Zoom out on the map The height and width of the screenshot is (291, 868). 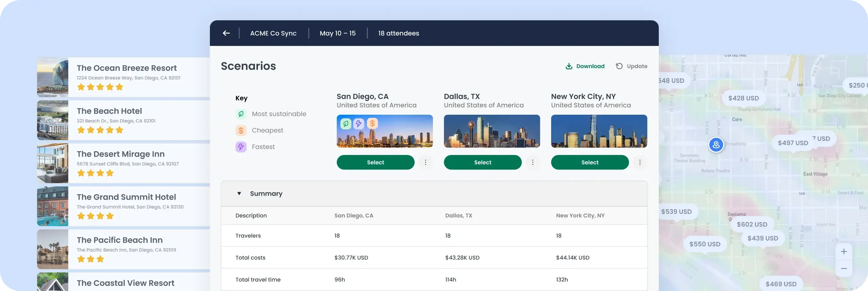pyautogui.click(x=844, y=269)
